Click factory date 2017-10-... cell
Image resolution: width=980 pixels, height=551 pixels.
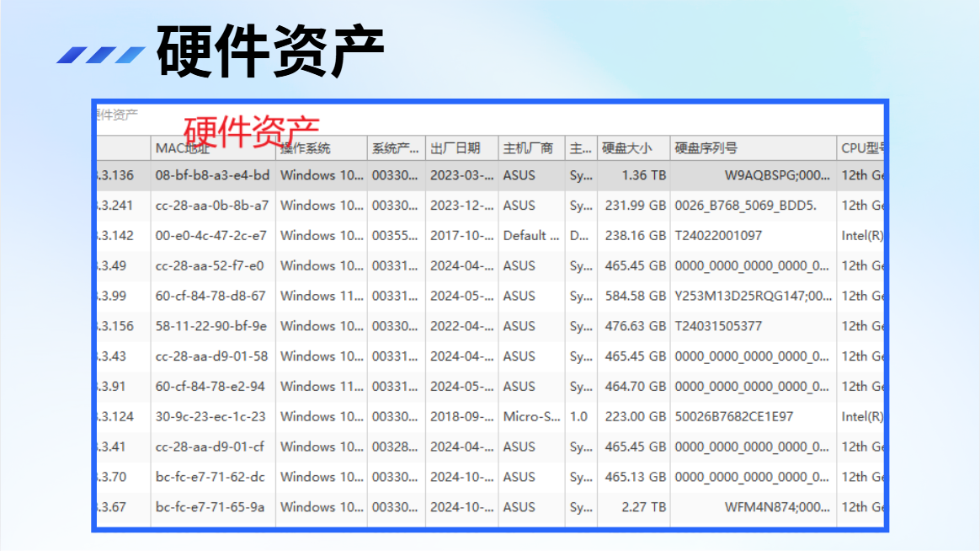pos(462,236)
